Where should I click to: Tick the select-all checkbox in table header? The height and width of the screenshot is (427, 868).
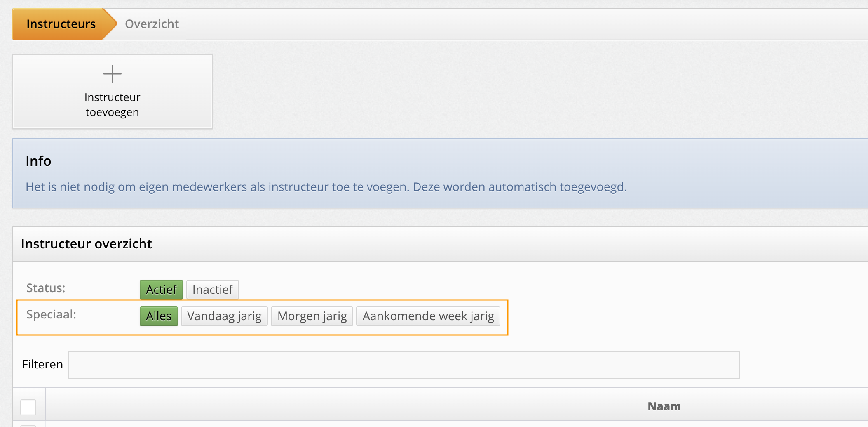(28, 407)
